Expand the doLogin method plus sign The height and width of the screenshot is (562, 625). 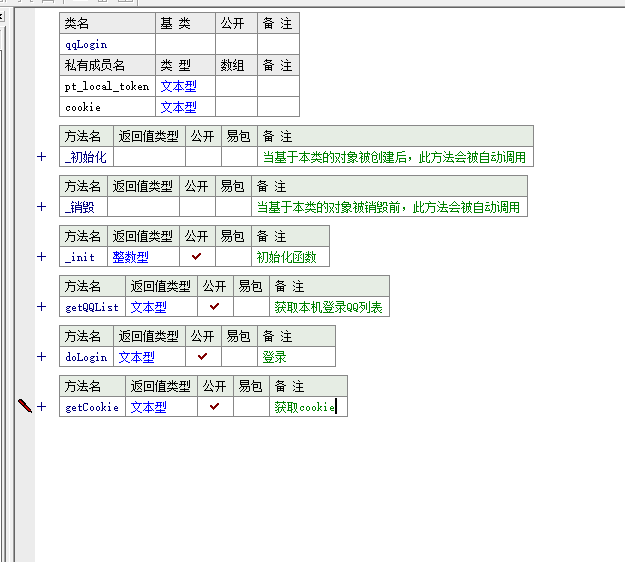point(42,357)
